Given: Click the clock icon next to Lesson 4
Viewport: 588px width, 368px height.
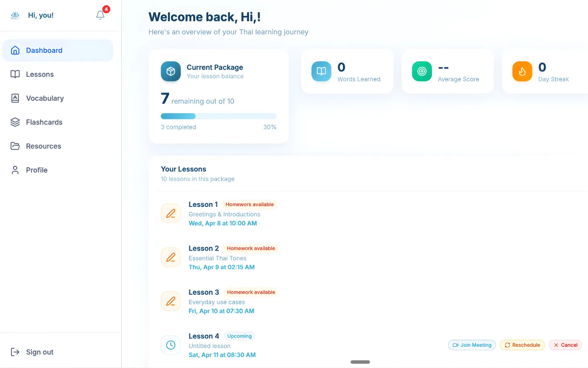Looking at the screenshot, I should (x=171, y=345).
